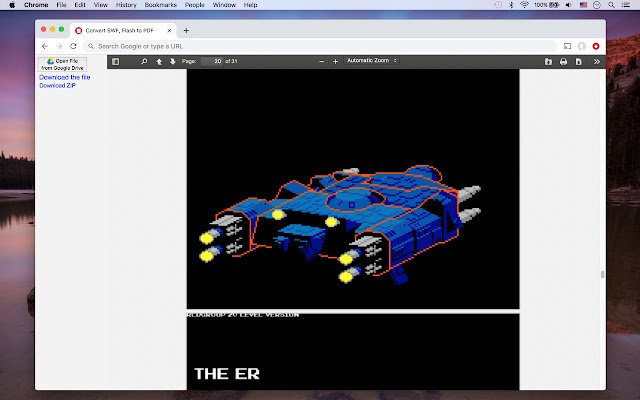The width and height of the screenshot is (640, 400).
Task: Go to previous page with up arrow
Action: click(x=159, y=62)
